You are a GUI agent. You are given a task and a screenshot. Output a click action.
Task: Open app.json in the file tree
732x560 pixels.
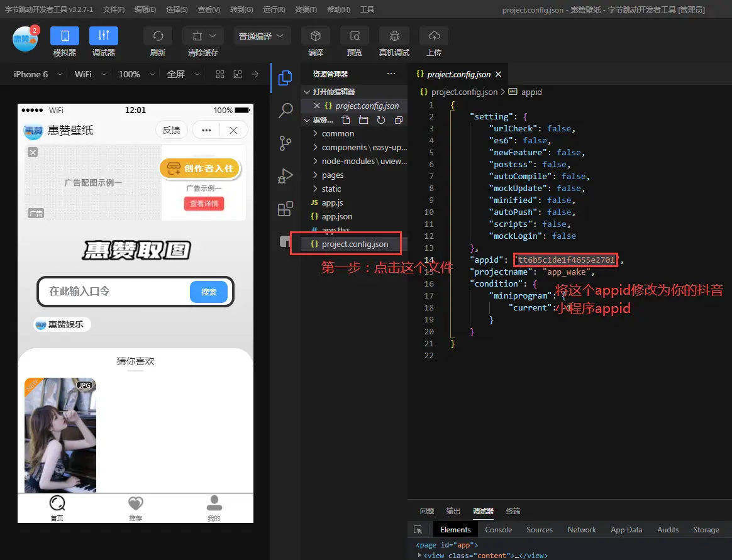[354, 217]
